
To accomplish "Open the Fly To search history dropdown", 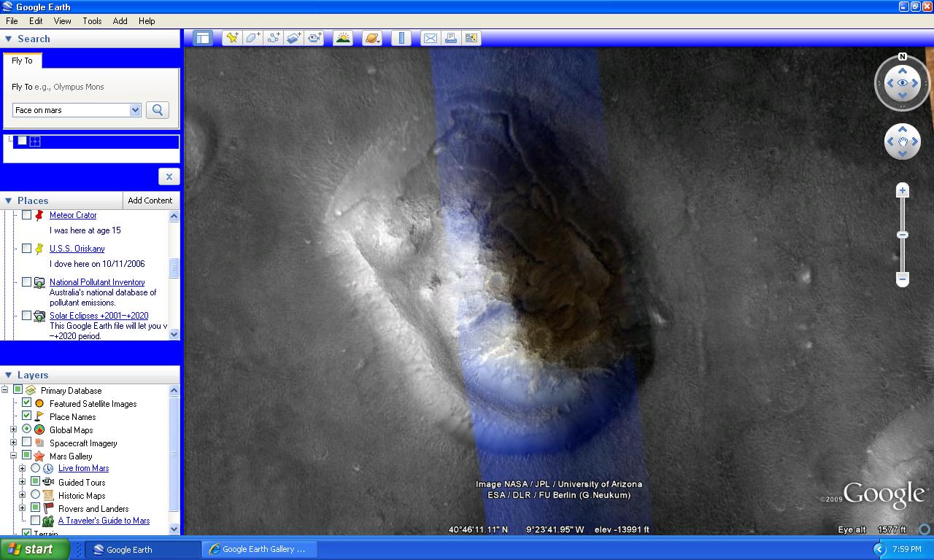I will click(x=135, y=110).
